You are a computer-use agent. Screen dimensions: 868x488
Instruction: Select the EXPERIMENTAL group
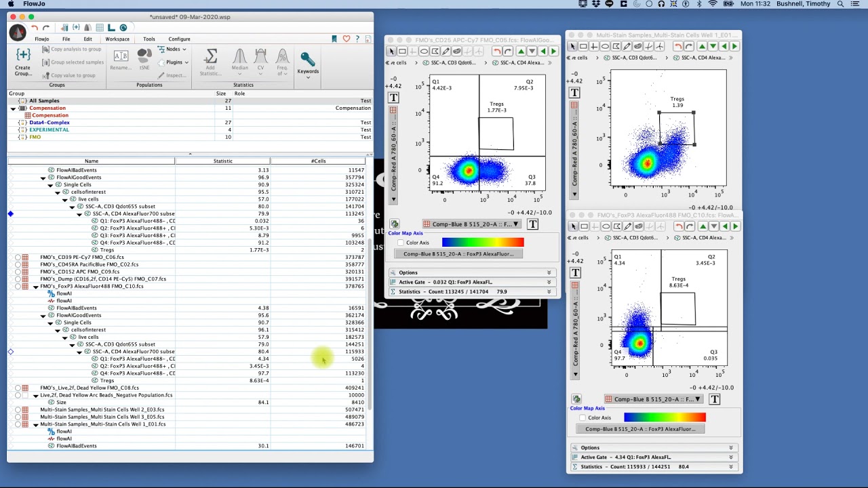pyautogui.click(x=49, y=129)
